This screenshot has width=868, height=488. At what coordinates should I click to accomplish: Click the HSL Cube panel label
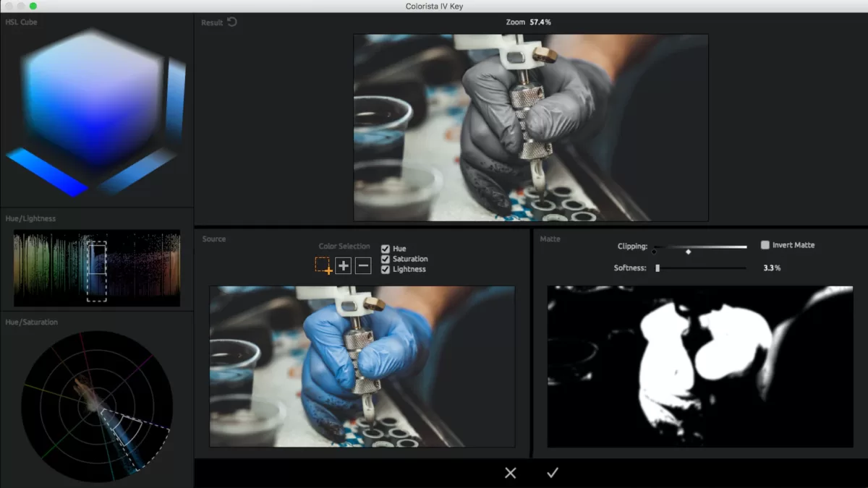(21, 22)
